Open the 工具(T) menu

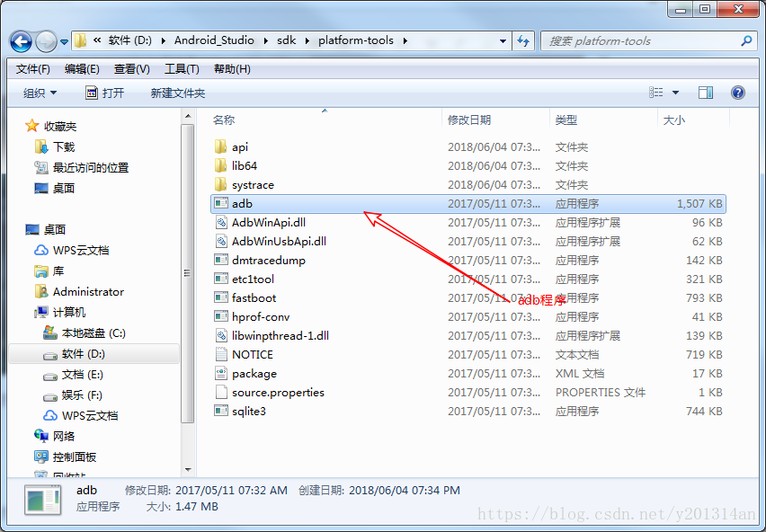pyautogui.click(x=182, y=69)
